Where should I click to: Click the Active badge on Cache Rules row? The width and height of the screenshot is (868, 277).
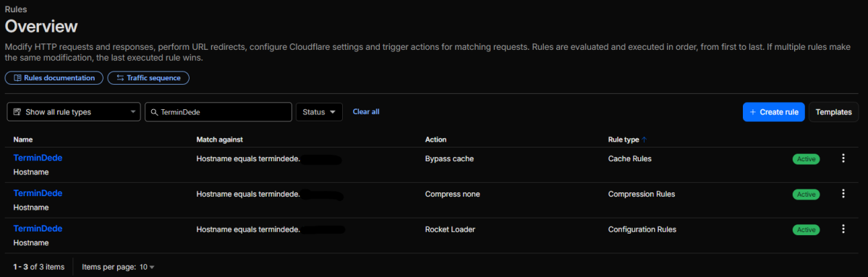pyautogui.click(x=806, y=159)
